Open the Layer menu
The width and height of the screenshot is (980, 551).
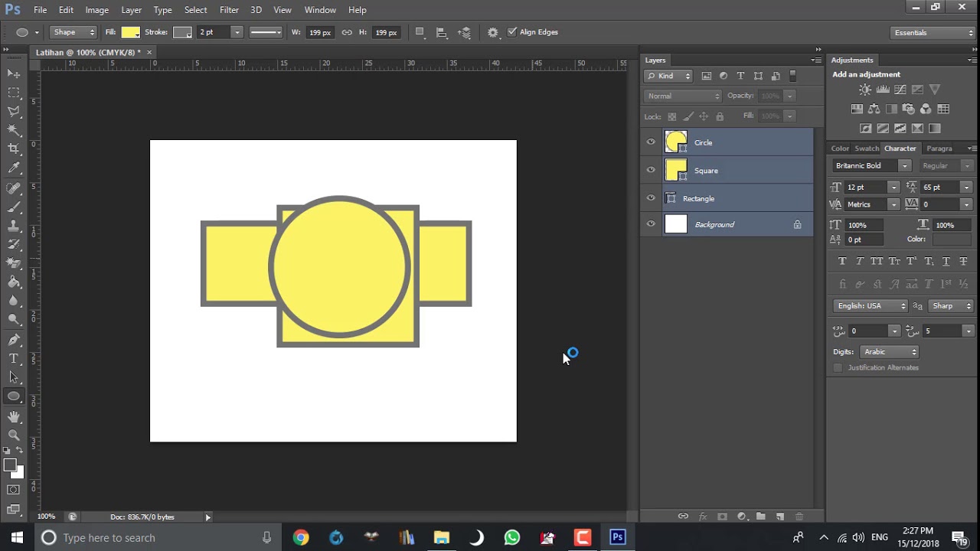[x=131, y=10]
